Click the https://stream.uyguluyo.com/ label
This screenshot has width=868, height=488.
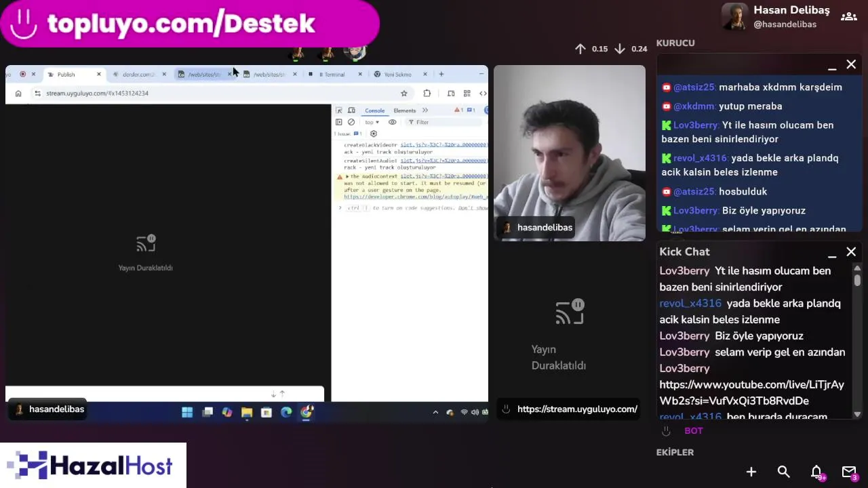pos(577,409)
